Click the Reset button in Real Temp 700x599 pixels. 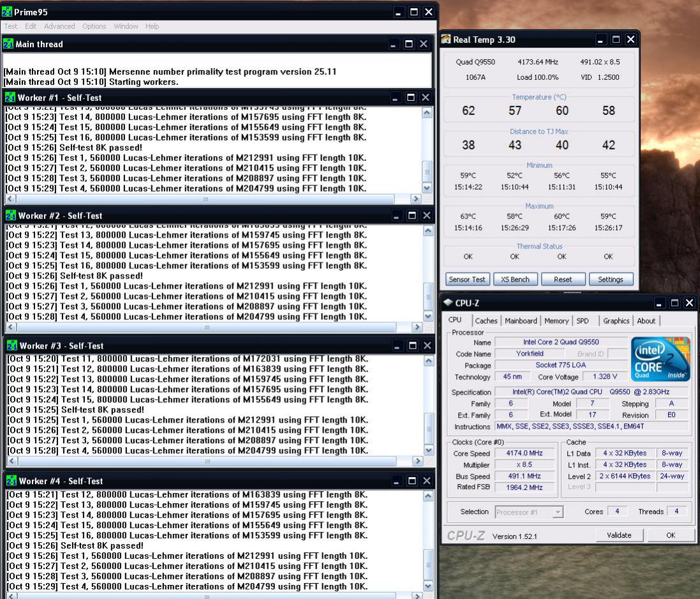click(x=563, y=279)
